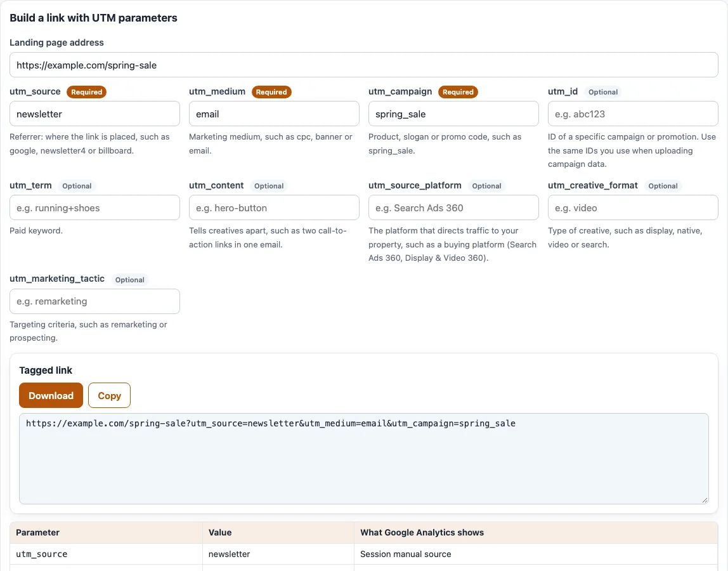Click the 'Paid keyword.' help text

tap(36, 230)
